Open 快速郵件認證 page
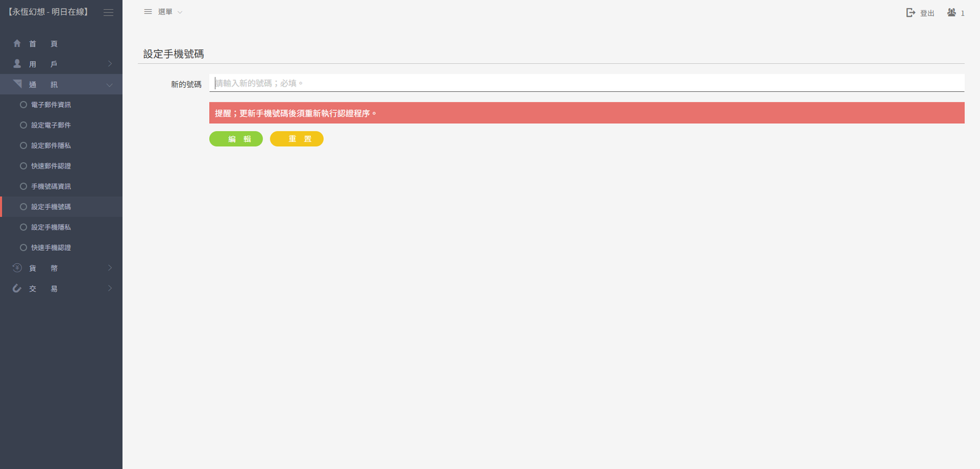 [x=61, y=165]
